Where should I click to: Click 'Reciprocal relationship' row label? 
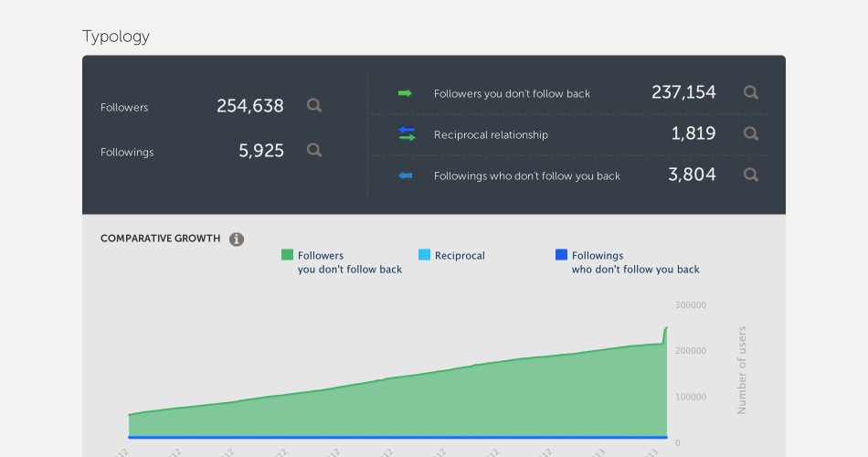click(491, 134)
